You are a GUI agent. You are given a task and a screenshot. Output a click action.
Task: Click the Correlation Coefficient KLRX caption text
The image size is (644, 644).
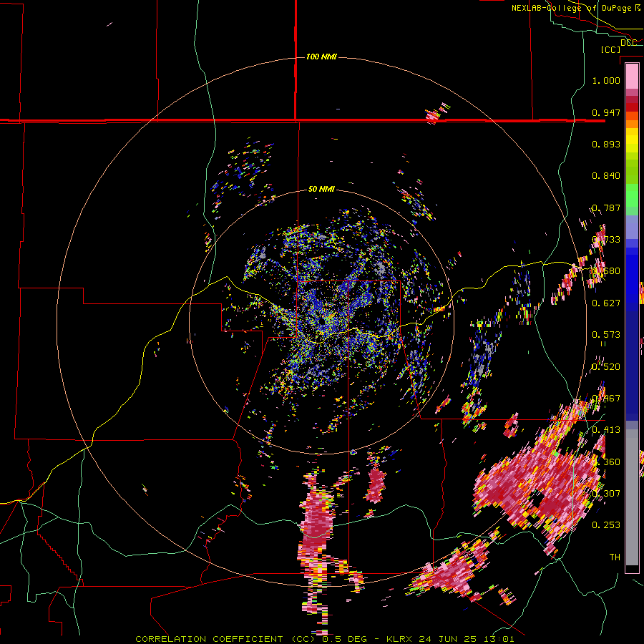[324, 639]
